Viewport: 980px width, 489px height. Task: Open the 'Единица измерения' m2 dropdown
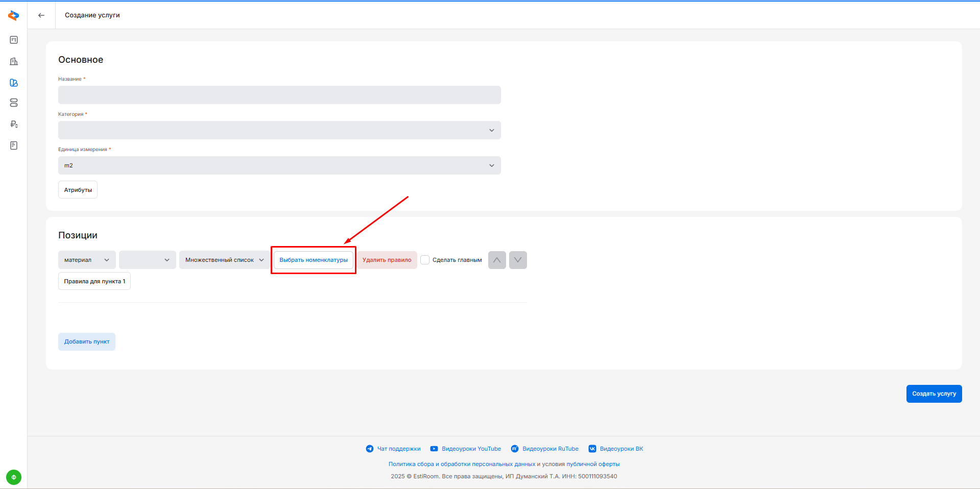tap(279, 165)
